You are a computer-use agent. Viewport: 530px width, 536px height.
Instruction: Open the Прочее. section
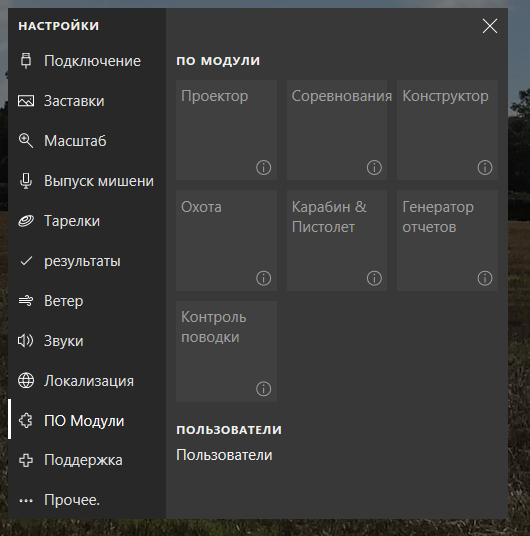[x=87, y=500]
